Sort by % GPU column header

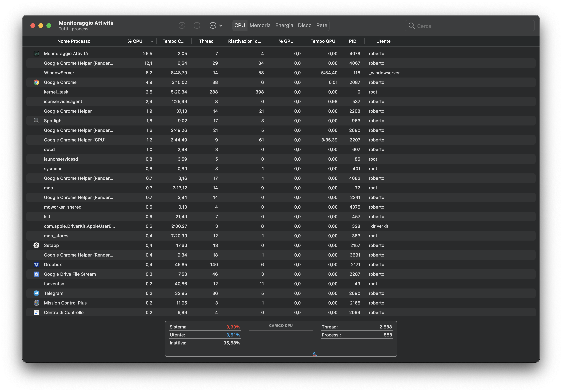(286, 41)
